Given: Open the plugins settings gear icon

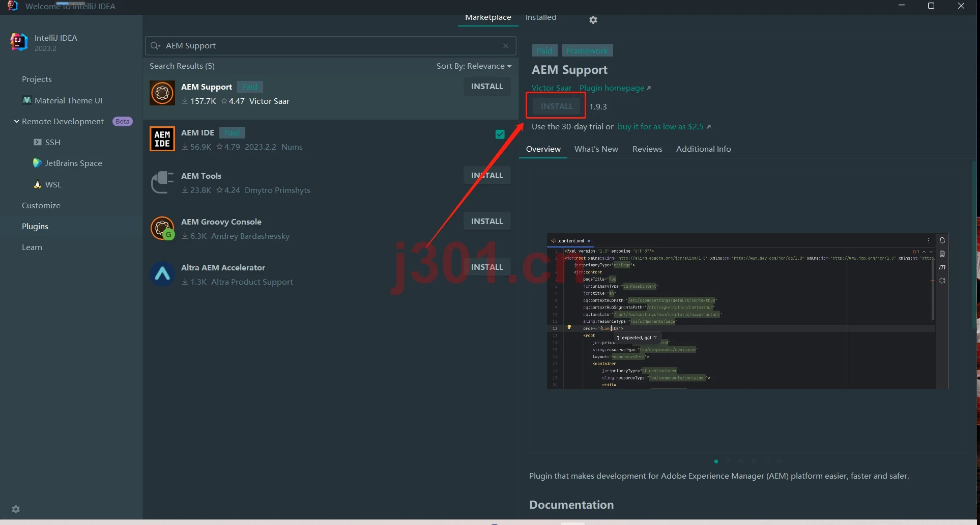Looking at the screenshot, I should [593, 20].
